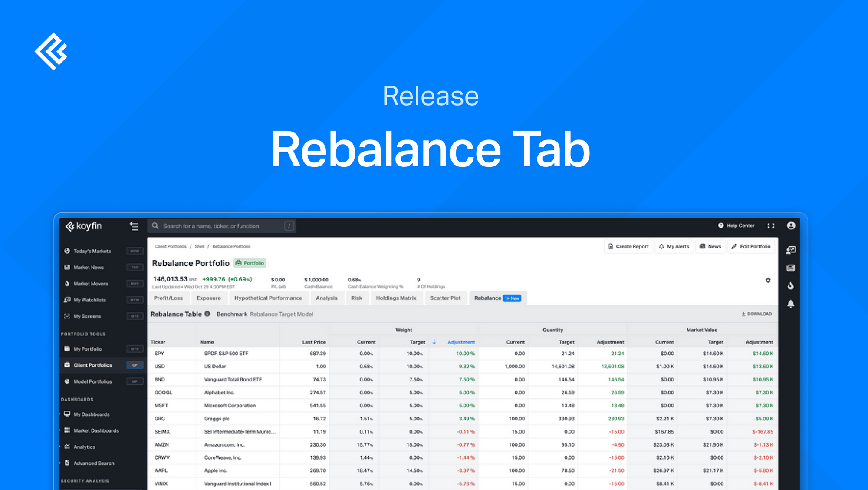The image size is (868, 490).
Task: Expand Market Dashboards section
Action: [60, 430]
